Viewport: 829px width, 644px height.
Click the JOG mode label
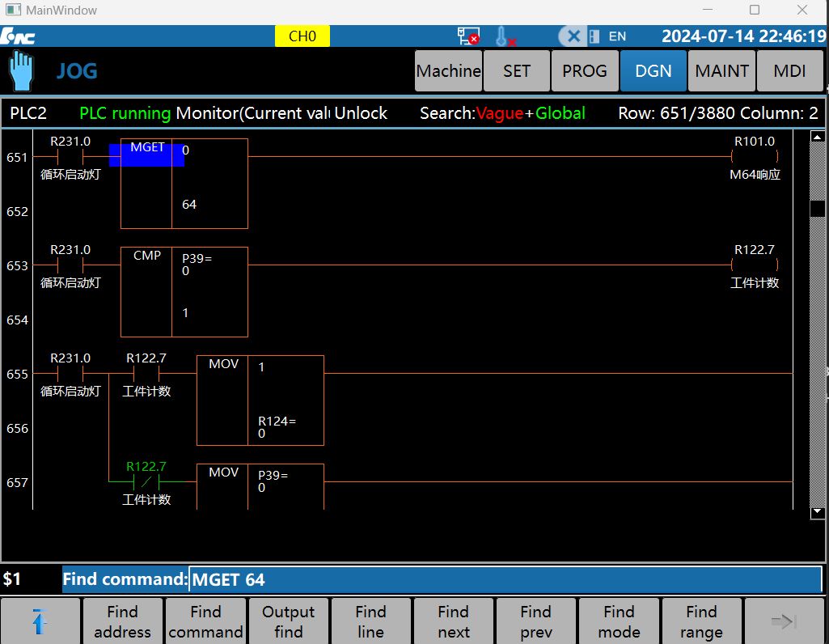77,71
